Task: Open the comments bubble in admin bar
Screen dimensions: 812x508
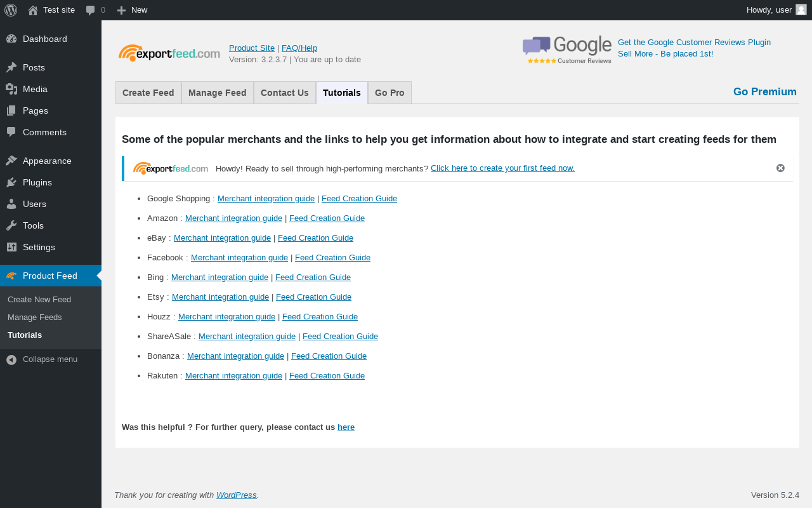Action: click(91, 10)
